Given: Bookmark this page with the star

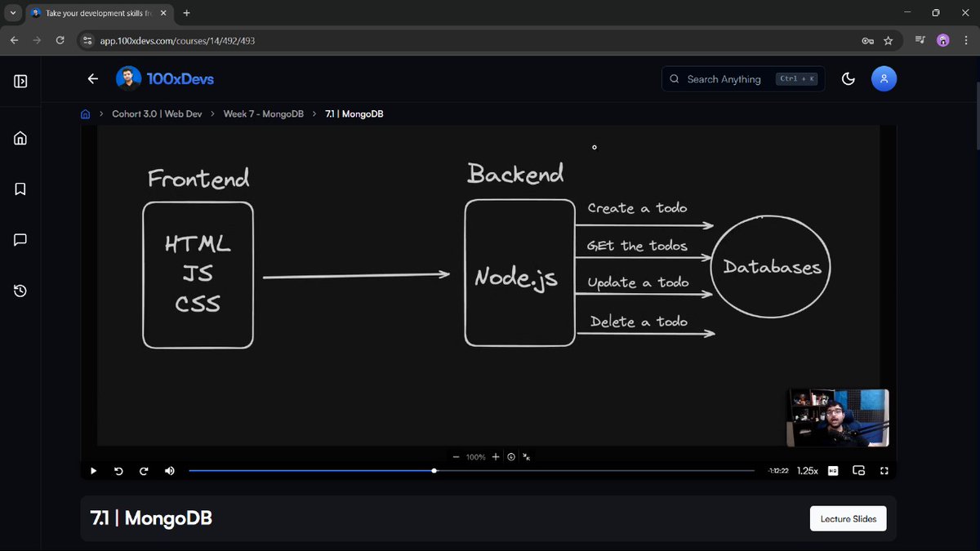Looking at the screenshot, I should click(888, 40).
